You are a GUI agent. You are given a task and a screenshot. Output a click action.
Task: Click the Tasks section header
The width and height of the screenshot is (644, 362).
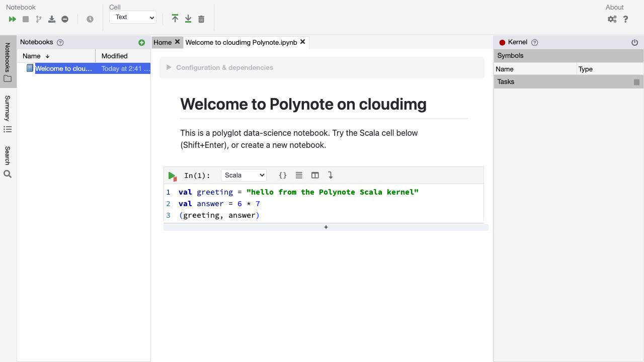(x=569, y=81)
